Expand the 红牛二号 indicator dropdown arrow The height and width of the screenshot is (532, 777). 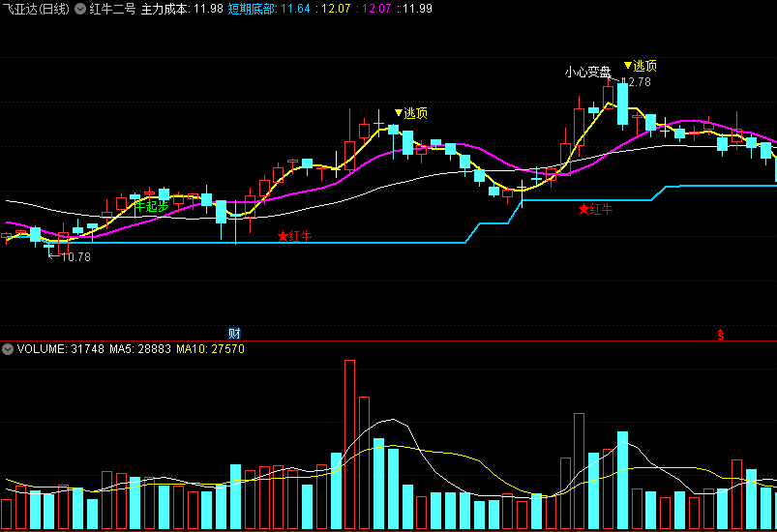point(80,9)
